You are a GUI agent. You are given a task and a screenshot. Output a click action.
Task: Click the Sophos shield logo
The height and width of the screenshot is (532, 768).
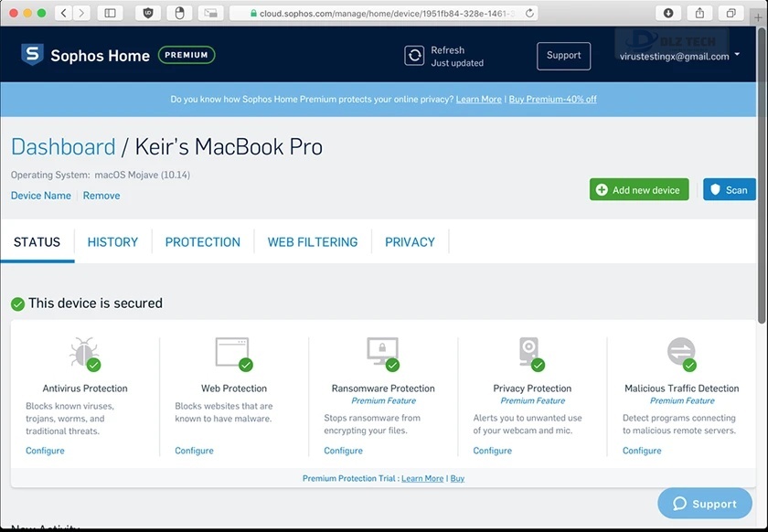pos(32,54)
